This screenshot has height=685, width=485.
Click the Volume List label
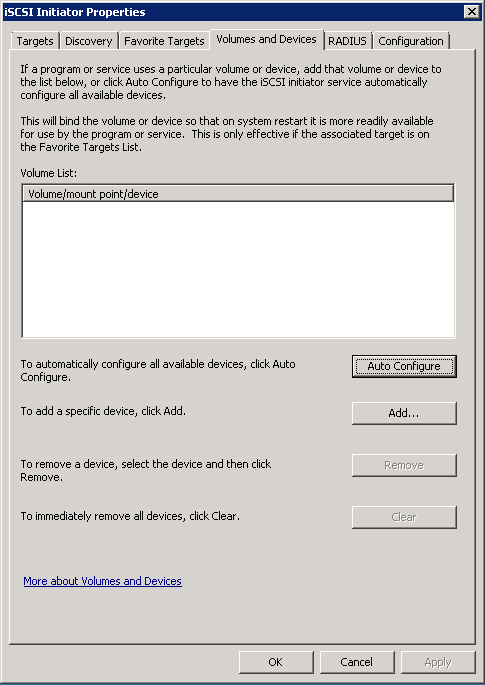(x=48, y=173)
